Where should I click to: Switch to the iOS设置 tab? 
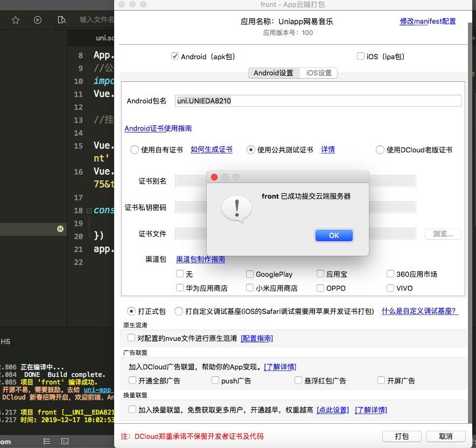point(319,73)
